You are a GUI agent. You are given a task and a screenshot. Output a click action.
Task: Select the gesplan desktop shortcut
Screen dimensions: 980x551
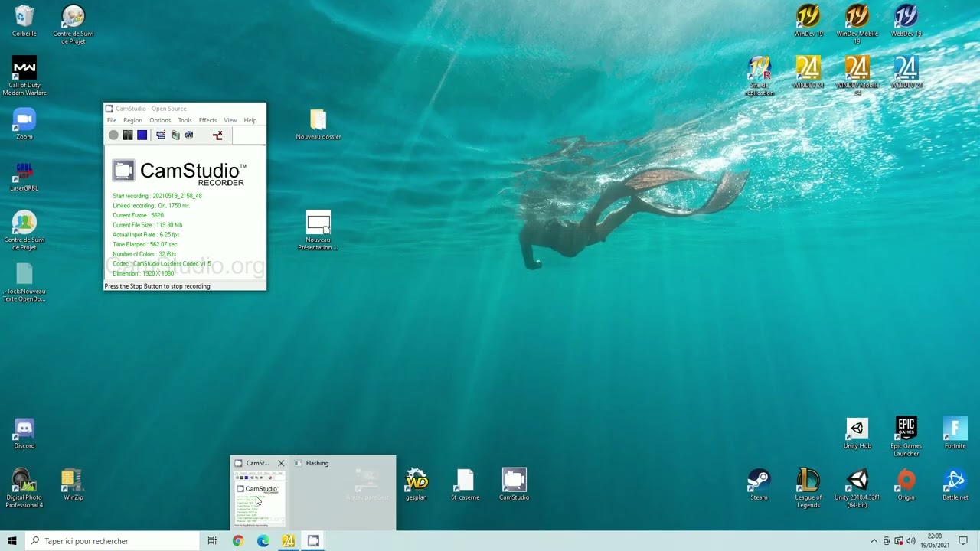(x=416, y=485)
